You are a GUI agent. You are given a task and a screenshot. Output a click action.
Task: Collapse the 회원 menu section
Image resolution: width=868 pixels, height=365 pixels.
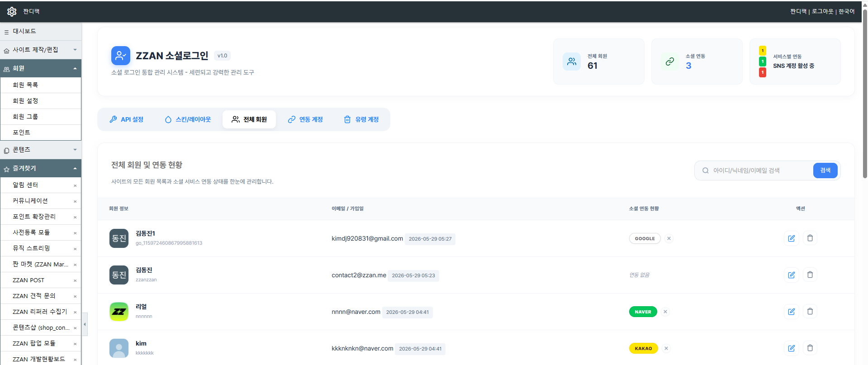click(x=41, y=68)
